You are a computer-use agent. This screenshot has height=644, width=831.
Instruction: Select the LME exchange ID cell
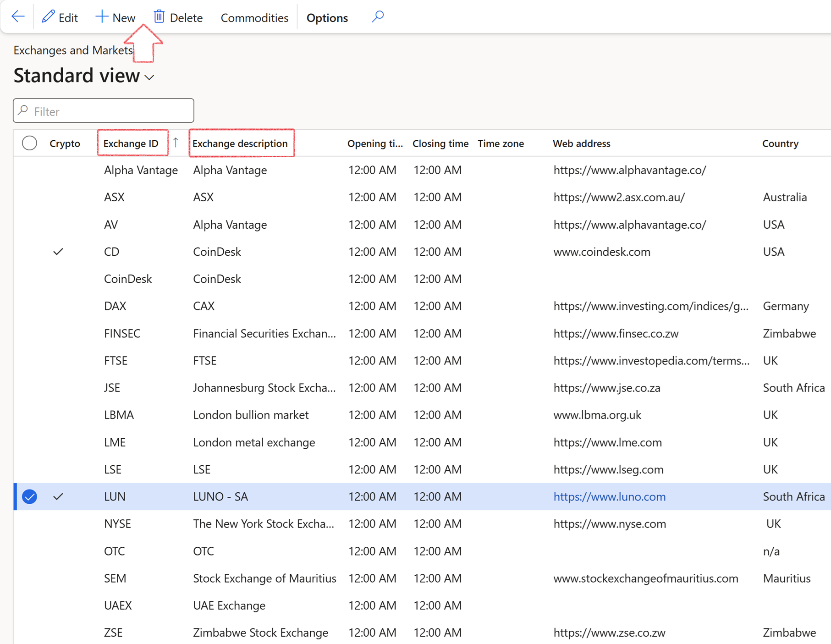[x=115, y=442]
